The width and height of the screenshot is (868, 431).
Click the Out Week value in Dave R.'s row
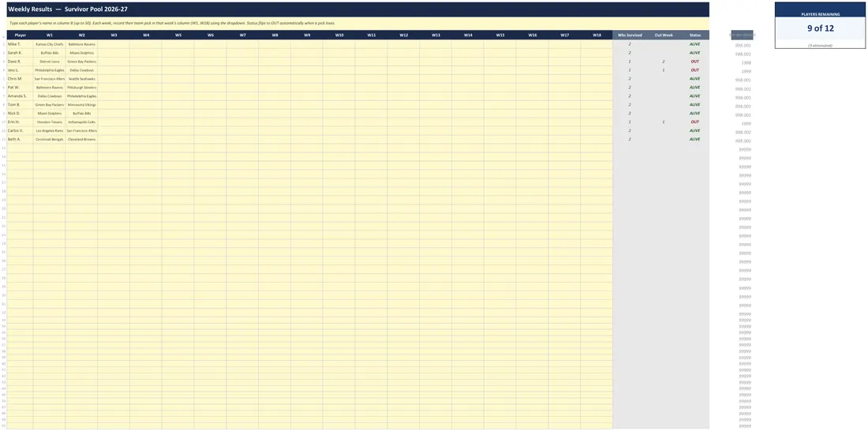[663, 62]
